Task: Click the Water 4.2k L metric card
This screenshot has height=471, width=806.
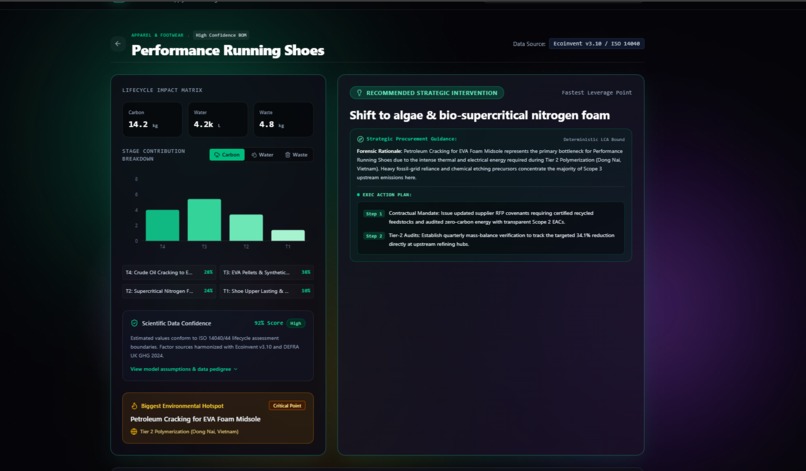Action: click(217, 119)
